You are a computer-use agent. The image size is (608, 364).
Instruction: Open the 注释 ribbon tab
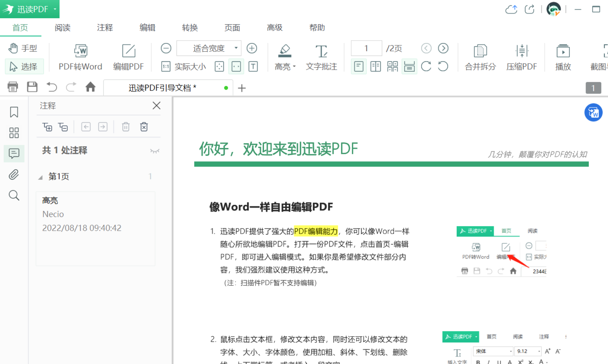(x=105, y=28)
